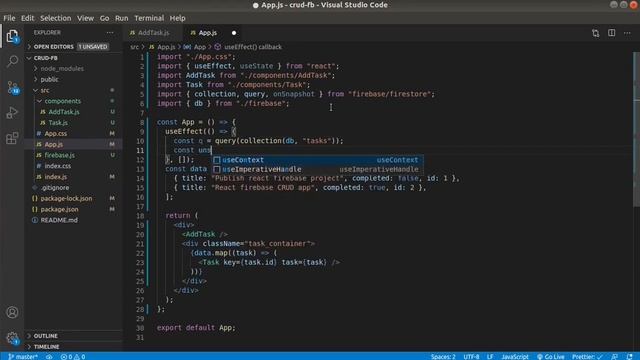Change indentation via Spaces: 2

point(443,356)
